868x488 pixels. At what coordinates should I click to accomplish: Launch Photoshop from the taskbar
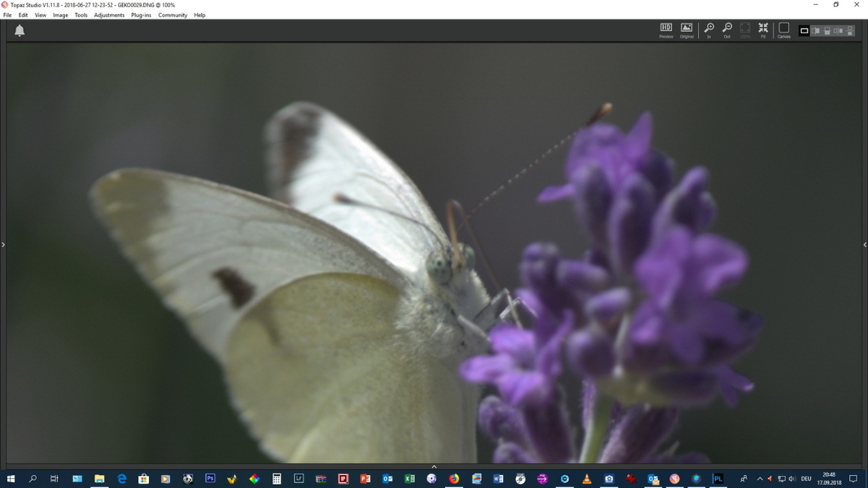click(210, 479)
